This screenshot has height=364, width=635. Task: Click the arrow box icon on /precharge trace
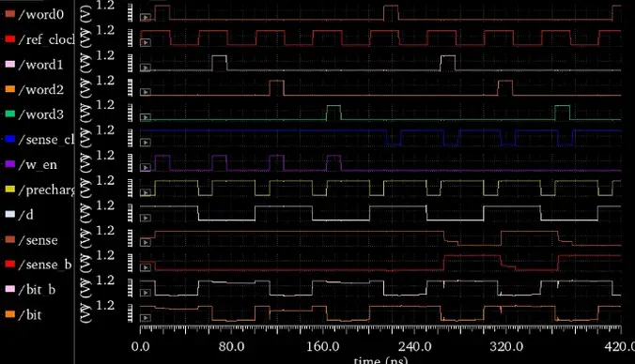tap(146, 192)
